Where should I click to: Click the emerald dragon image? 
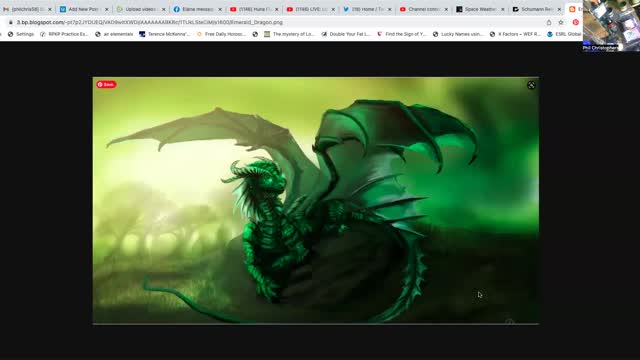pyautogui.click(x=316, y=200)
